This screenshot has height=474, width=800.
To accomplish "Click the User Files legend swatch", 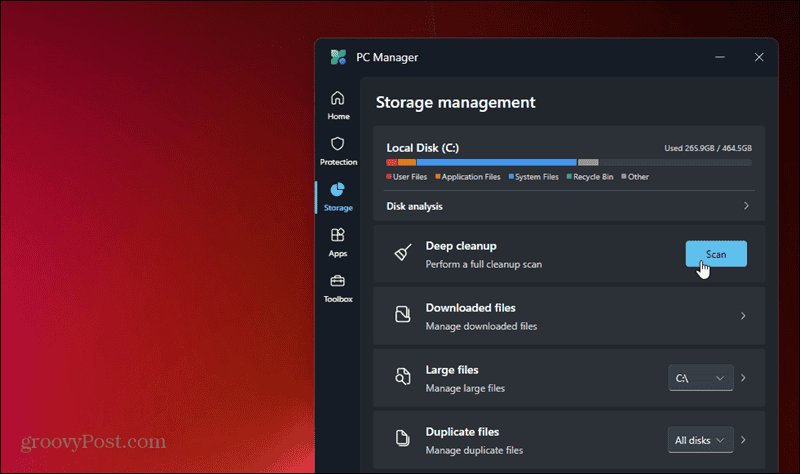I will [x=389, y=177].
